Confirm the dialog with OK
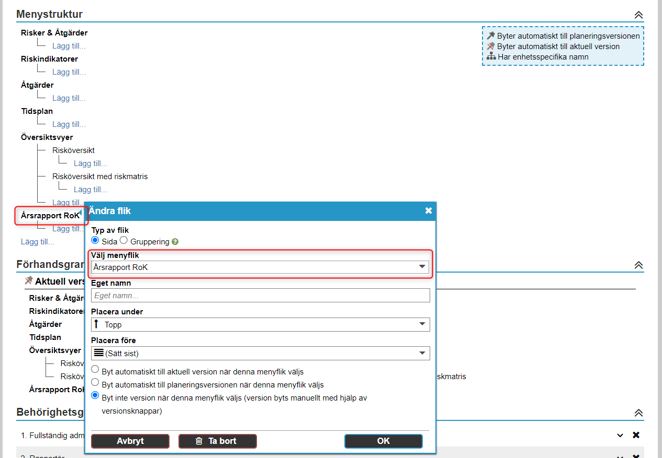 383,441
